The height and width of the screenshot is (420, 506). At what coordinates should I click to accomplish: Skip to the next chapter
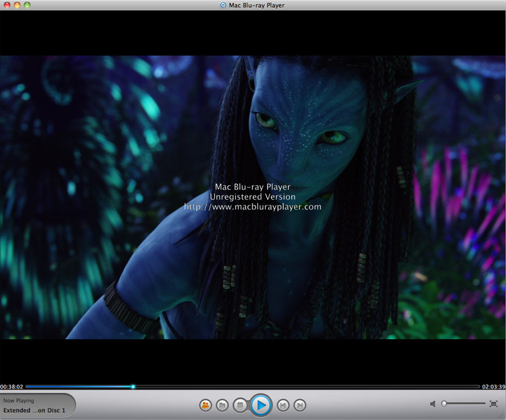point(300,405)
